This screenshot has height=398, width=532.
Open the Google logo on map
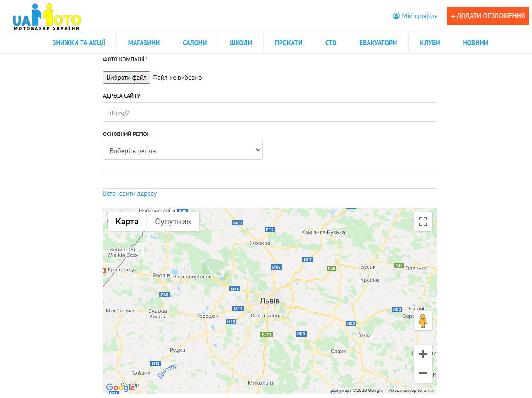click(120, 387)
